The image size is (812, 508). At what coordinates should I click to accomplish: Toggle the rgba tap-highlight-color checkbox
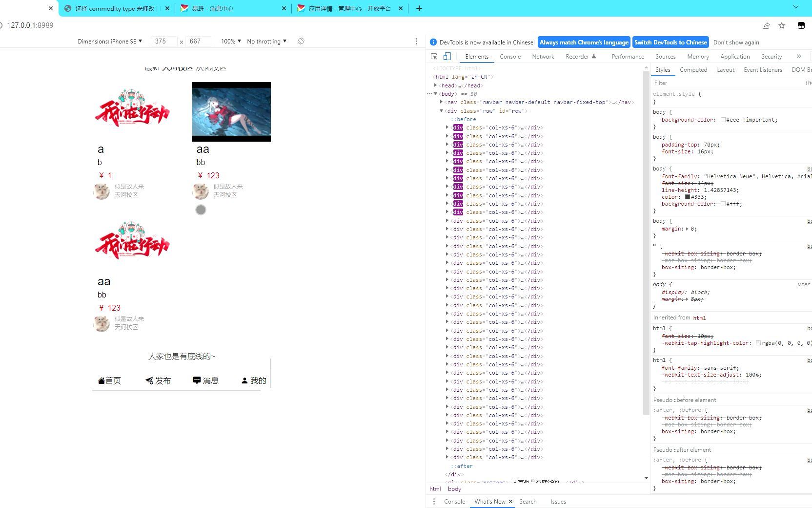(x=759, y=343)
